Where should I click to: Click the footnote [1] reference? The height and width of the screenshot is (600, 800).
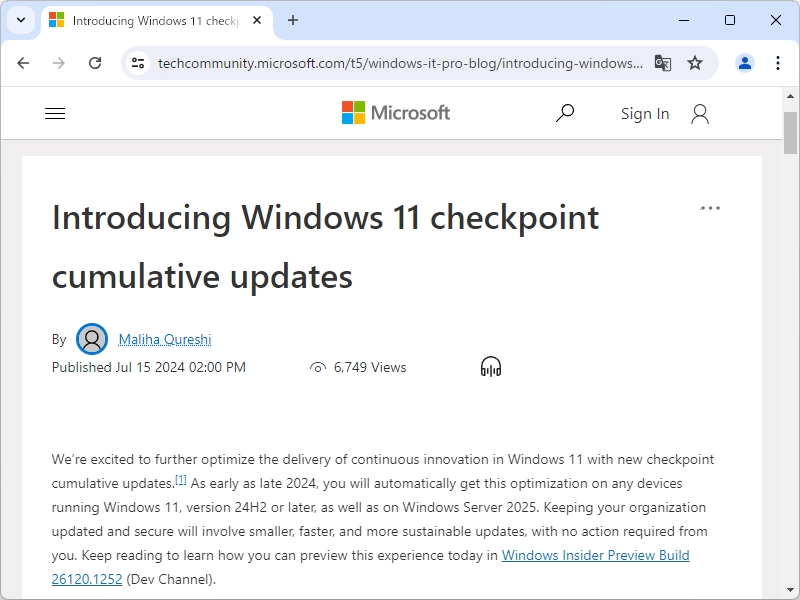coord(181,479)
